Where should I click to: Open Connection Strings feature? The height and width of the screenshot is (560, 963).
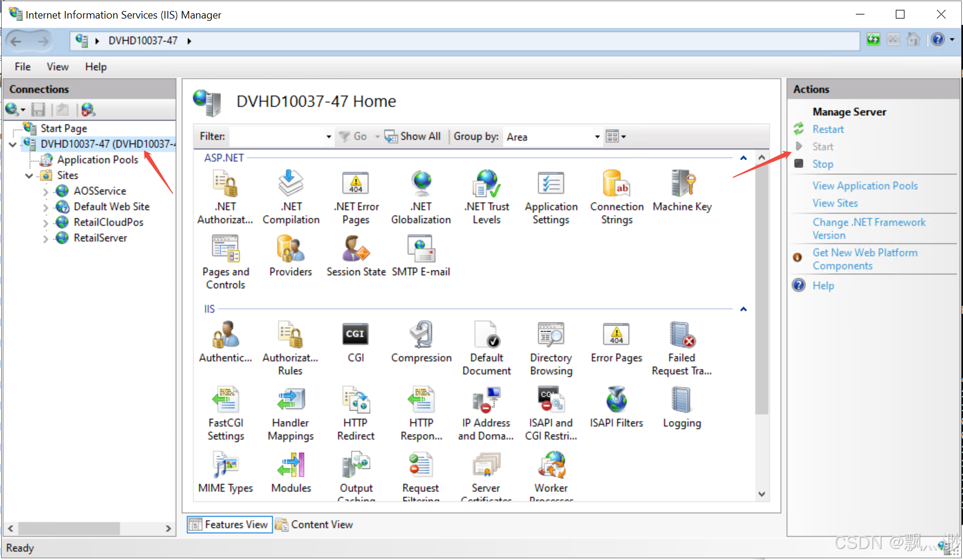tap(617, 197)
